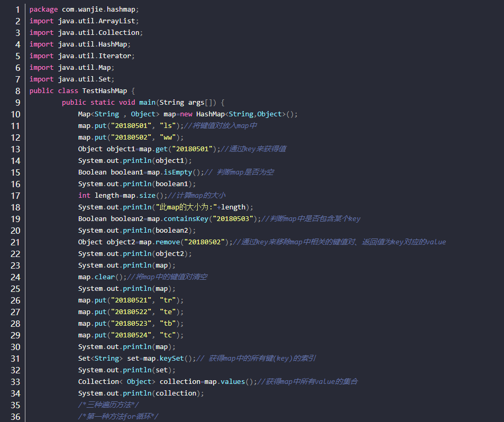
Task: Click the string "20180501" in the map.put call
Action: (x=131, y=126)
